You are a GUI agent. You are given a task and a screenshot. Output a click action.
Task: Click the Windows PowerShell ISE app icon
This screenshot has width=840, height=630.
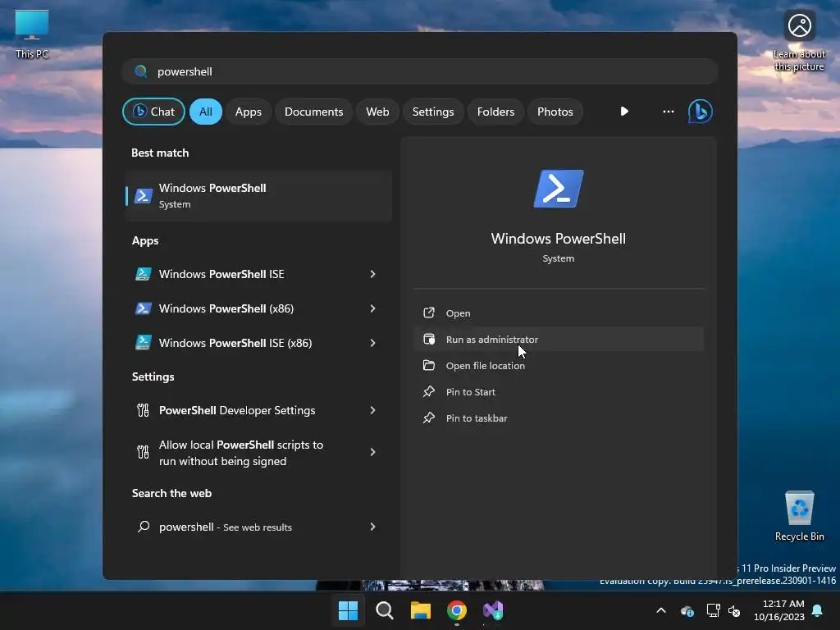click(x=143, y=274)
